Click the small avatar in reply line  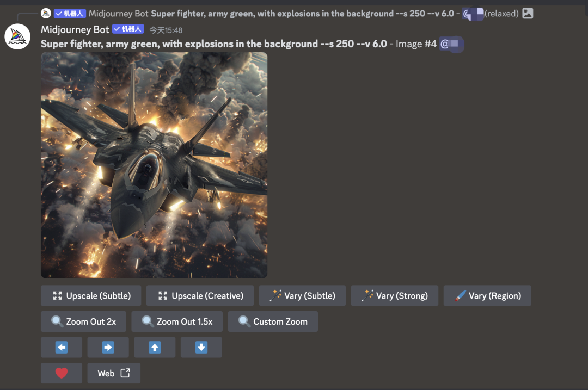click(x=46, y=14)
